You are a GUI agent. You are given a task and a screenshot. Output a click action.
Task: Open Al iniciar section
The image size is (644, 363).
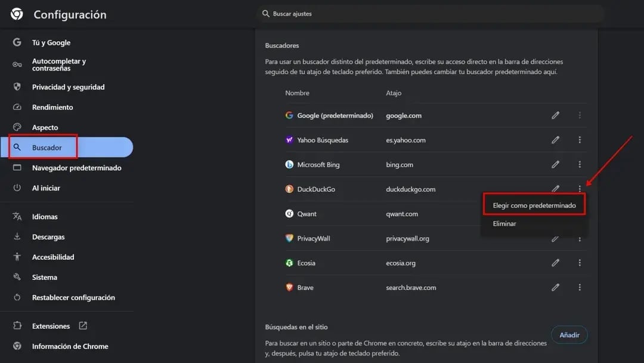coord(46,188)
